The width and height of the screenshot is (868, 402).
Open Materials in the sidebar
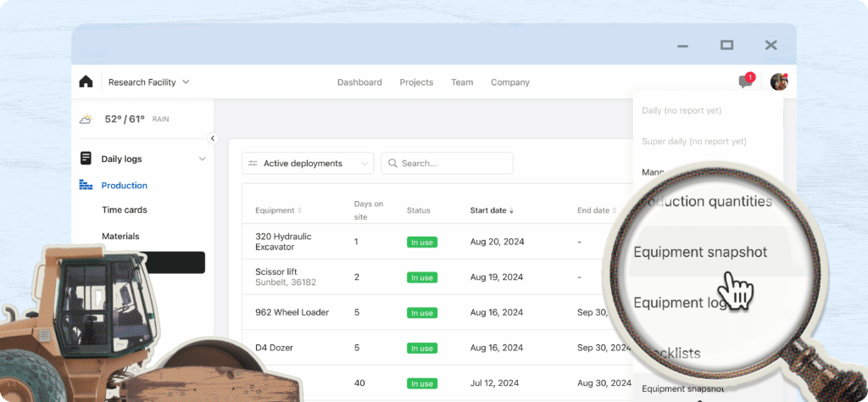click(x=120, y=237)
